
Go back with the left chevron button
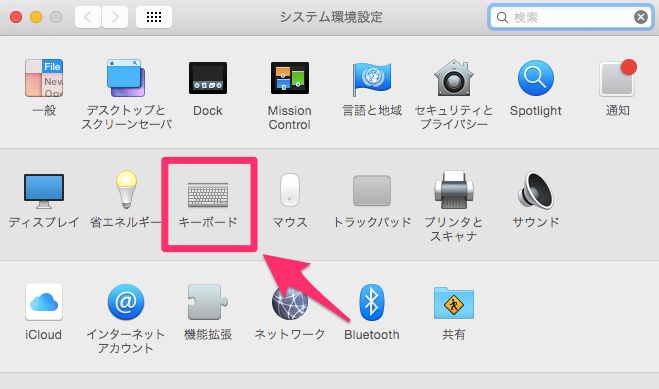(88, 17)
